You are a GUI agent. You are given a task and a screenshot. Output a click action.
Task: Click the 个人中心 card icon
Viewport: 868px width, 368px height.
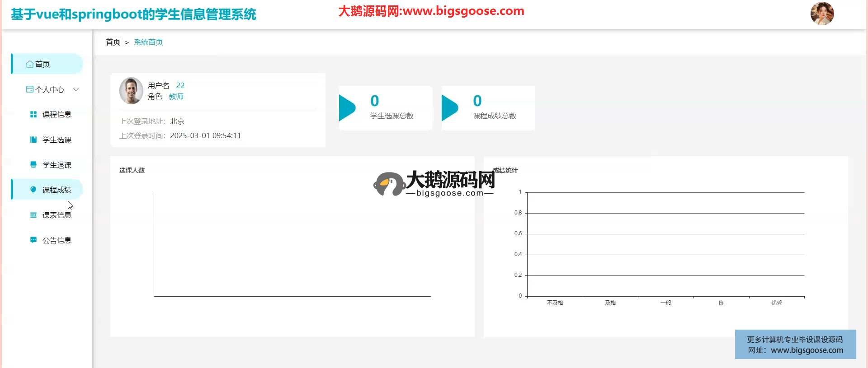[30, 89]
